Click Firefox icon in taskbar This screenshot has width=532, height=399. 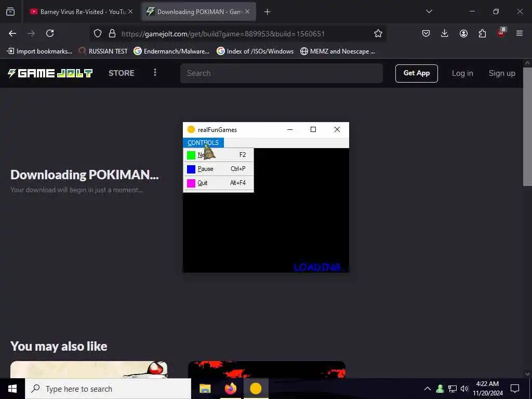[x=230, y=389]
